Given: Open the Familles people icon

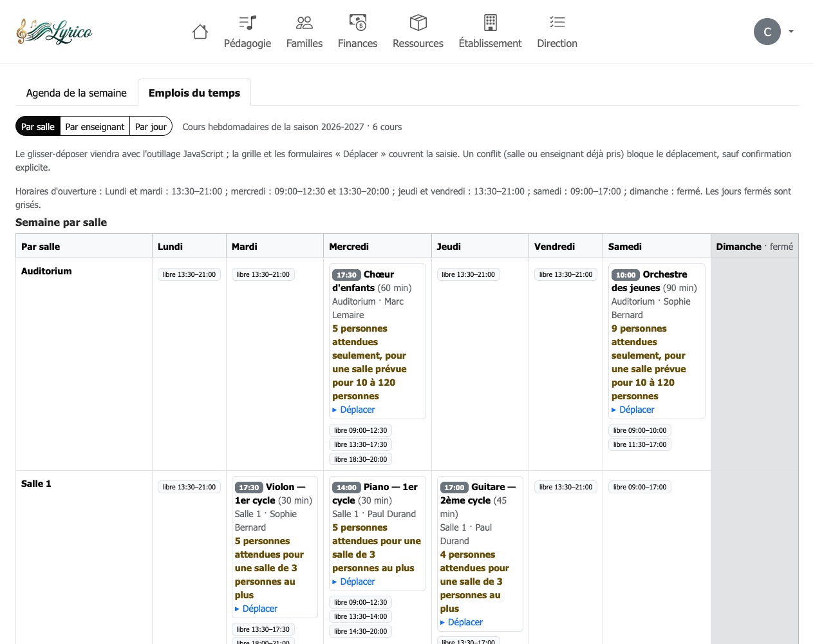Looking at the screenshot, I should coord(304,23).
